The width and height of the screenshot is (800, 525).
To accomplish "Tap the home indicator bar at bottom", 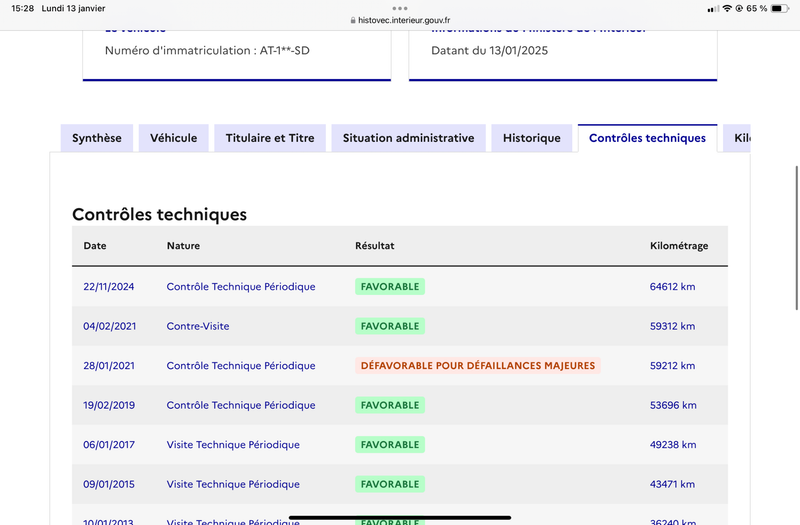I will click(x=400, y=517).
